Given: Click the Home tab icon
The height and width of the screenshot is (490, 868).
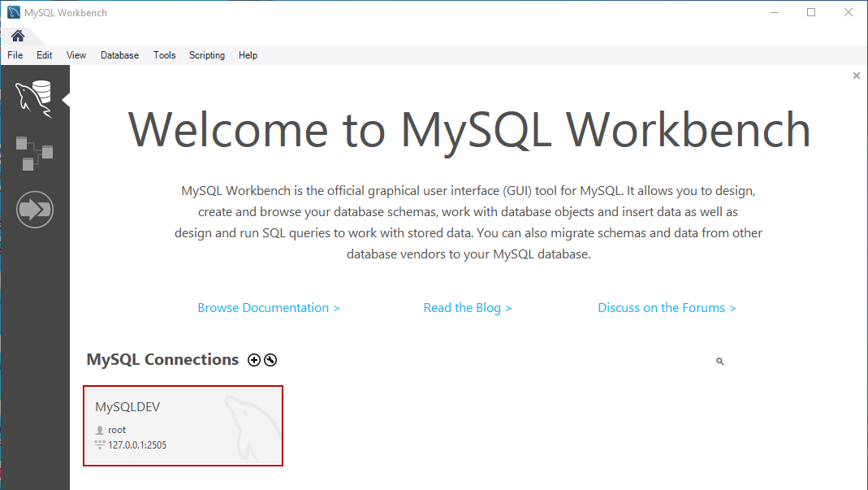Looking at the screenshot, I should coord(17,36).
